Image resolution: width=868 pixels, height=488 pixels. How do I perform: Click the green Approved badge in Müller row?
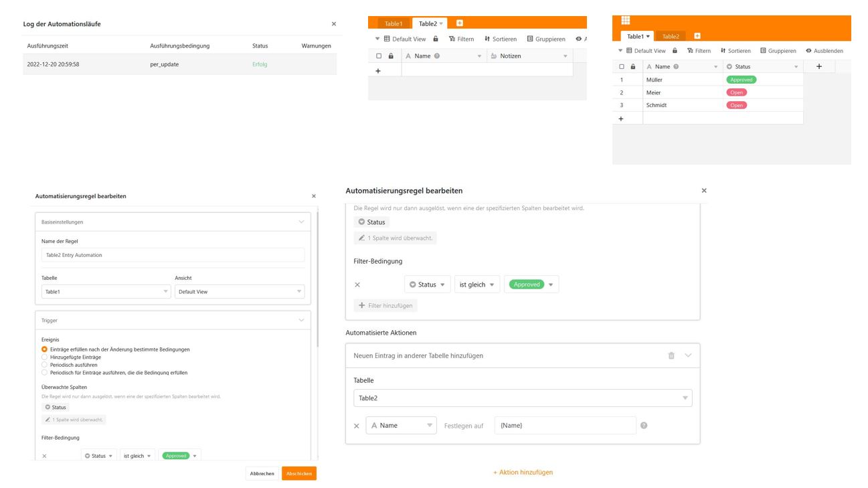point(741,80)
